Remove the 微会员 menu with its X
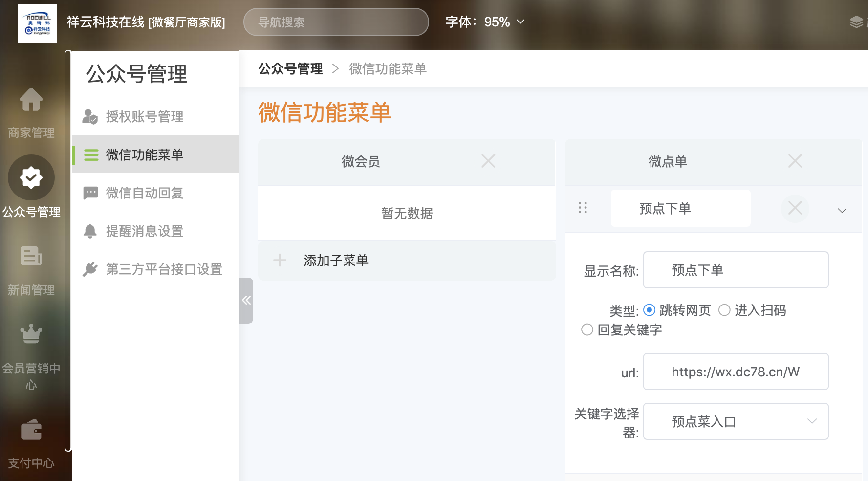 click(x=488, y=161)
